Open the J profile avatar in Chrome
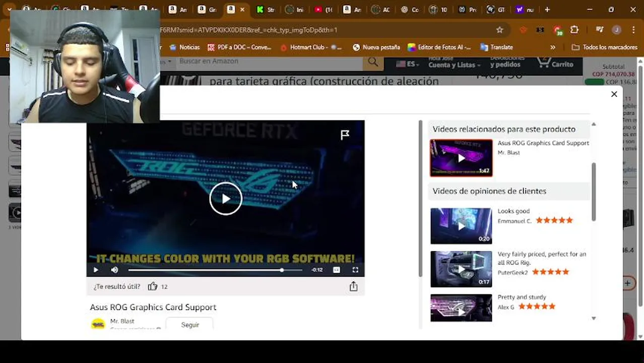The width and height of the screenshot is (644, 363). click(x=616, y=30)
